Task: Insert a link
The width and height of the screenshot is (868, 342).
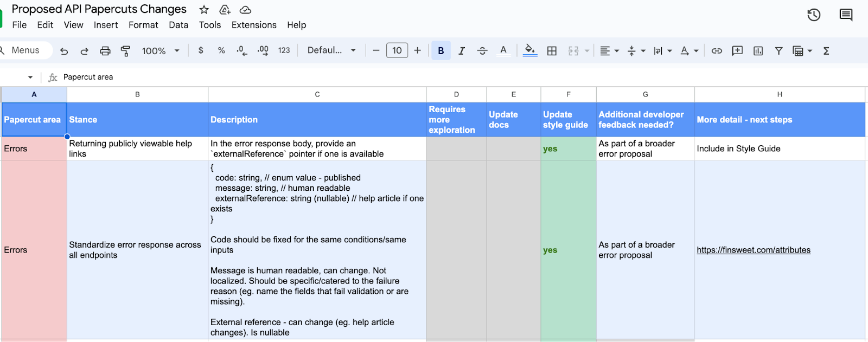Action: click(x=717, y=51)
